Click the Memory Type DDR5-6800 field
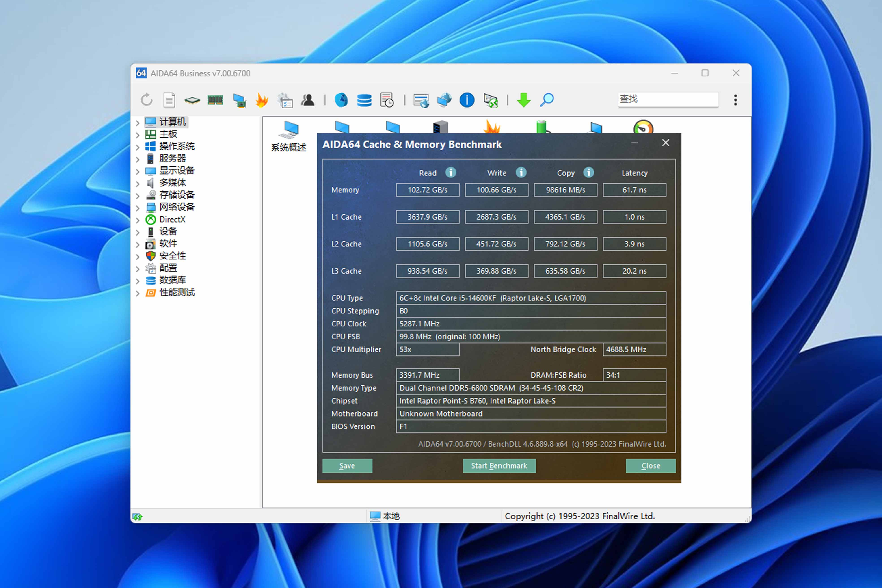The height and width of the screenshot is (588, 882). click(531, 388)
